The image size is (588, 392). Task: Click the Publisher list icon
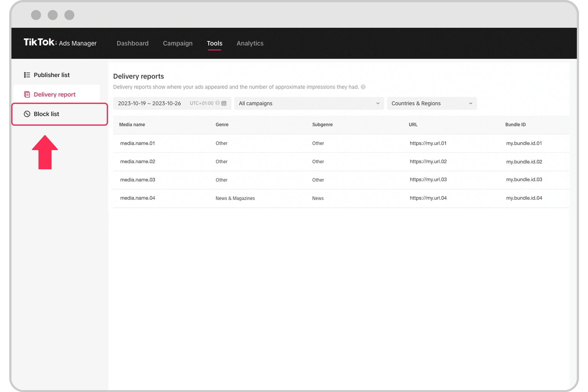tap(27, 75)
